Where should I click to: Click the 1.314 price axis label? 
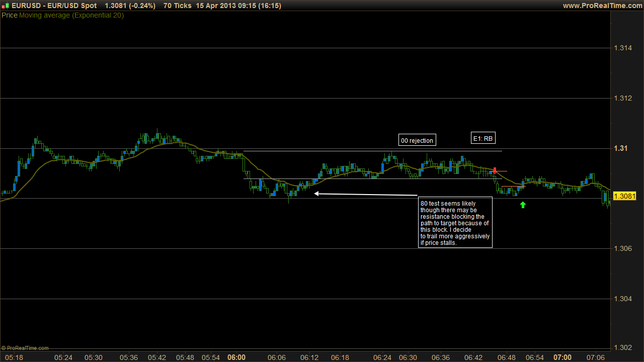tap(622, 48)
